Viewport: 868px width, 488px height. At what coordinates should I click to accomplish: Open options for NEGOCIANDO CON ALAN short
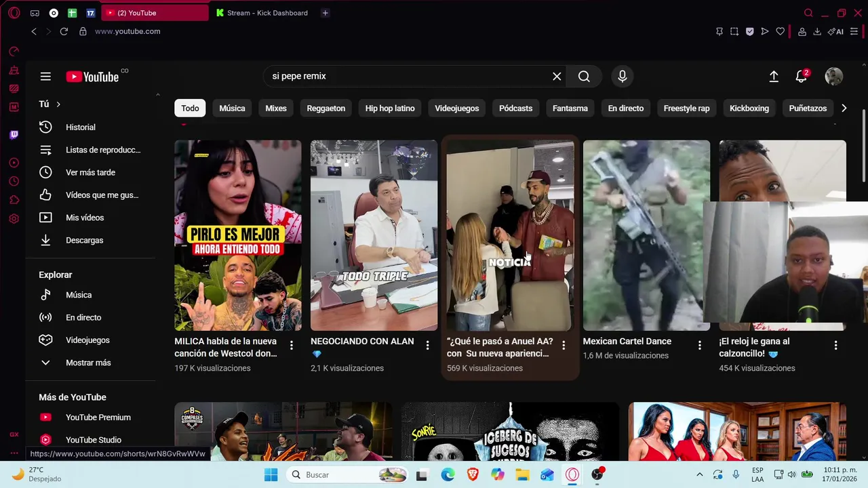(427, 346)
